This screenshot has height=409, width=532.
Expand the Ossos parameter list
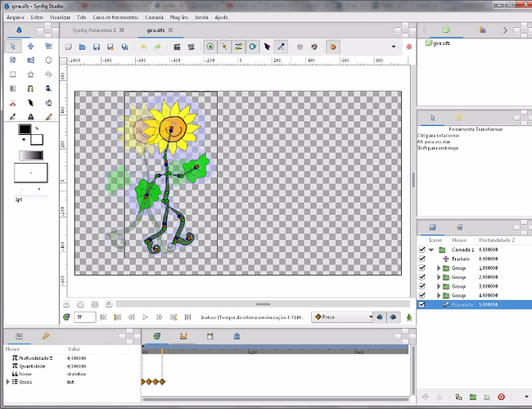(x=8, y=382)
